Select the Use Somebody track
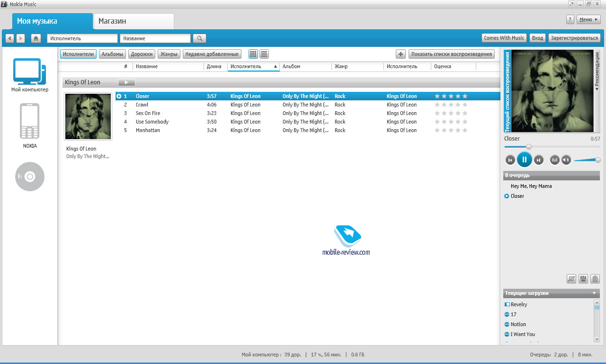This screenshot has width=606, height=364. (308, 122)
